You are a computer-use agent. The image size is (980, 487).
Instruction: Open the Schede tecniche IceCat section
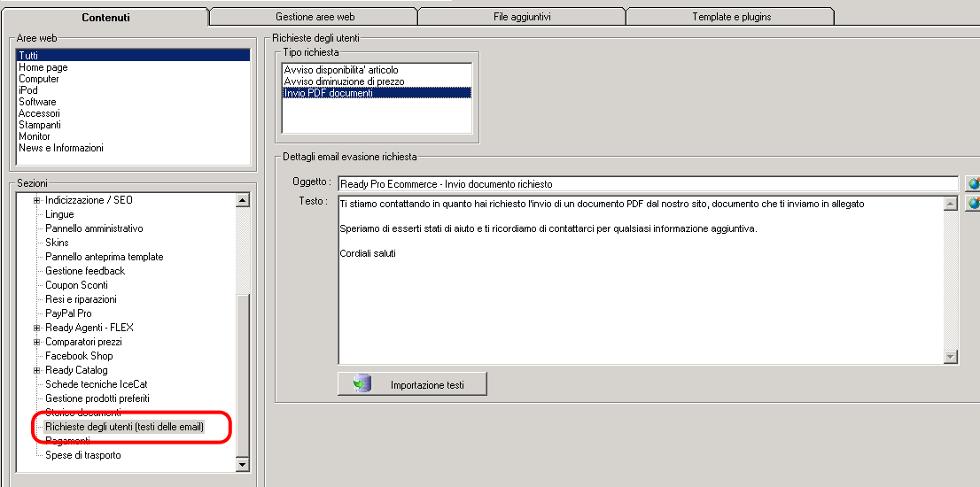click(x=97, y=384)
